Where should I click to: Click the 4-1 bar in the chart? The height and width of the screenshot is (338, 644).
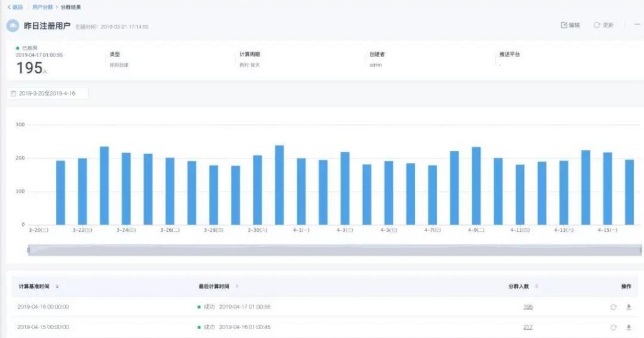click(x=301, y=191)
